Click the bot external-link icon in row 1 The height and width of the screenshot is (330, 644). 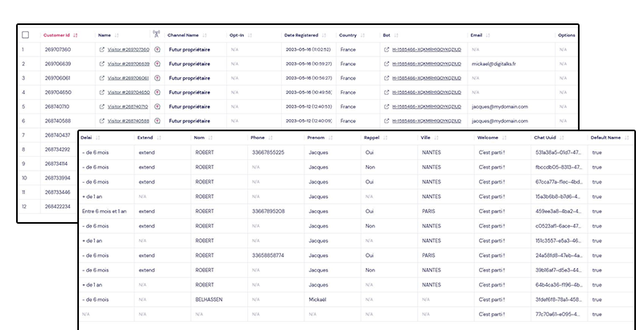pos(387,50)
